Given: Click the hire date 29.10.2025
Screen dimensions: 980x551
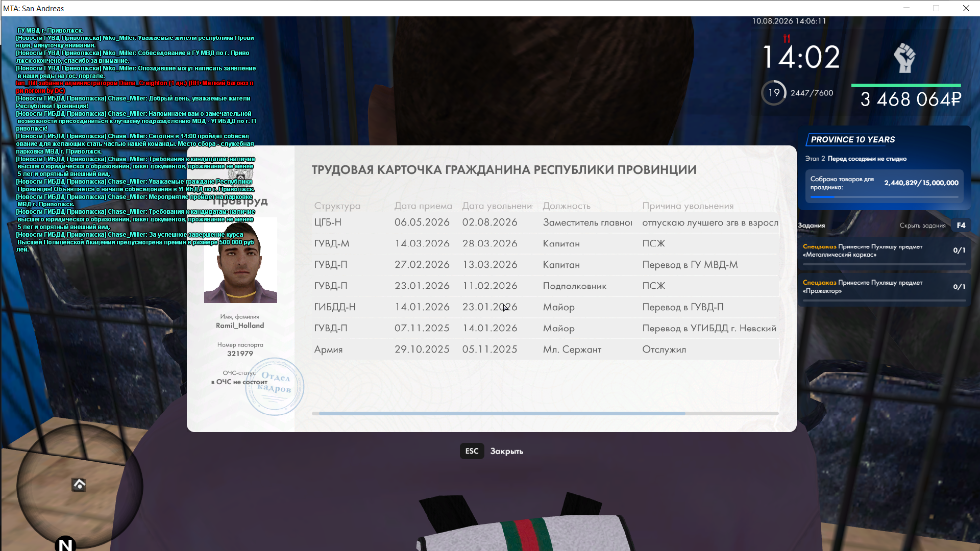Looking at the screenshot, I should [x=422, y=349].
